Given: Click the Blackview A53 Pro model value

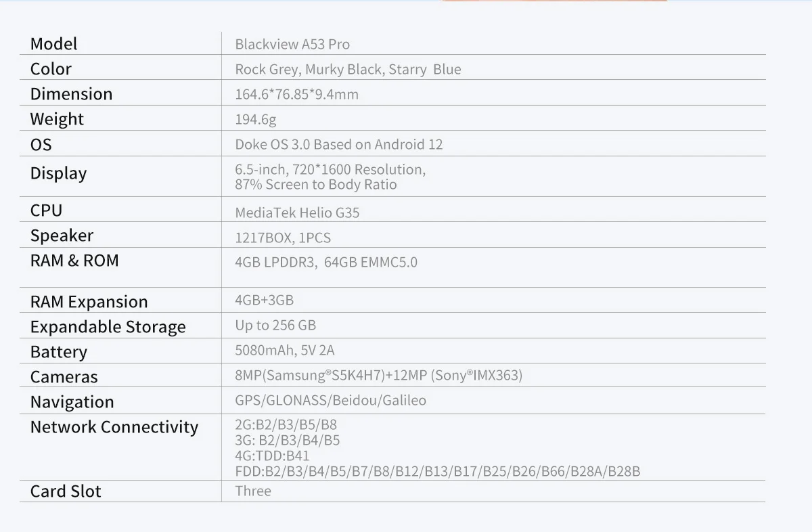Looking at the screenshot, I should 292,45.
